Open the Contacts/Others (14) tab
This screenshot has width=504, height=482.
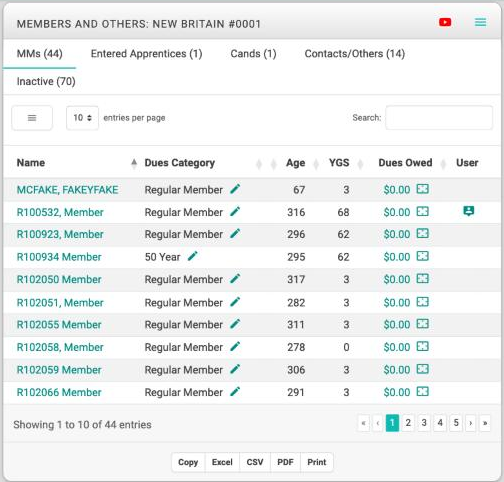coord(355,54)
